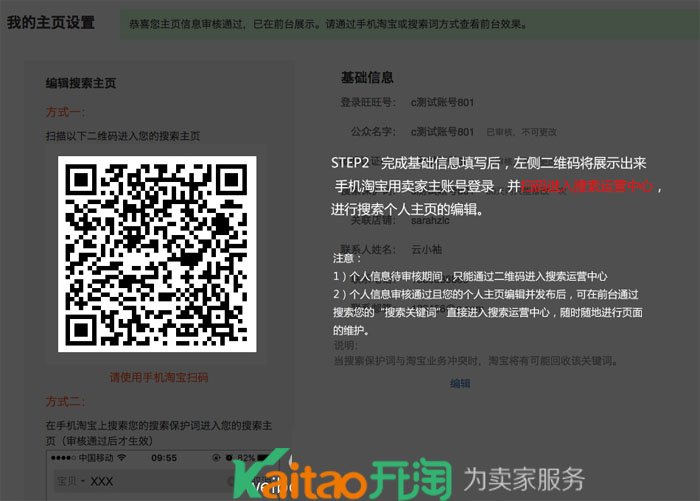Click the 09:55 time in the phone status bar
Image resolution: width=700 pixels, height=501 pixels.
[164, 458]
